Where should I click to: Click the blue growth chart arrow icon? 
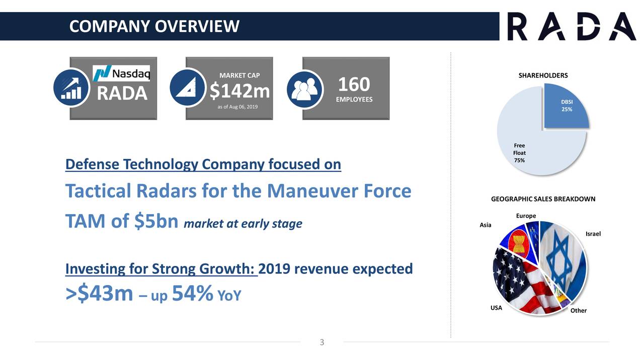70,87
